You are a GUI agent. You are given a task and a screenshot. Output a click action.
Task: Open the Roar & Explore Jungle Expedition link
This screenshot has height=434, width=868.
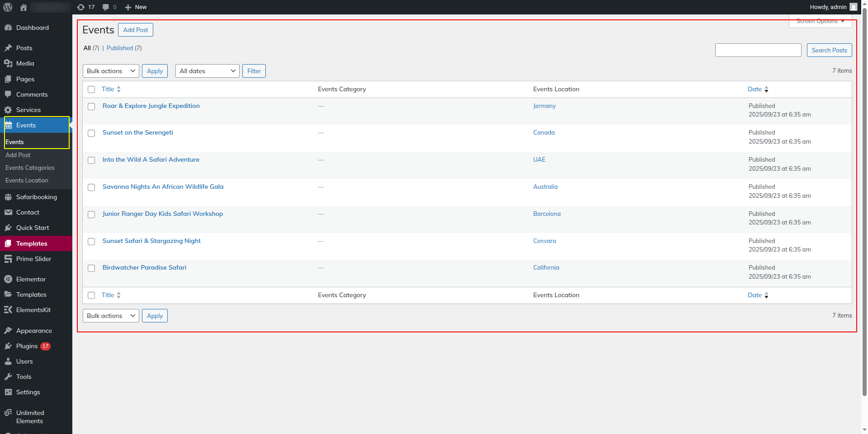point(151,106)
